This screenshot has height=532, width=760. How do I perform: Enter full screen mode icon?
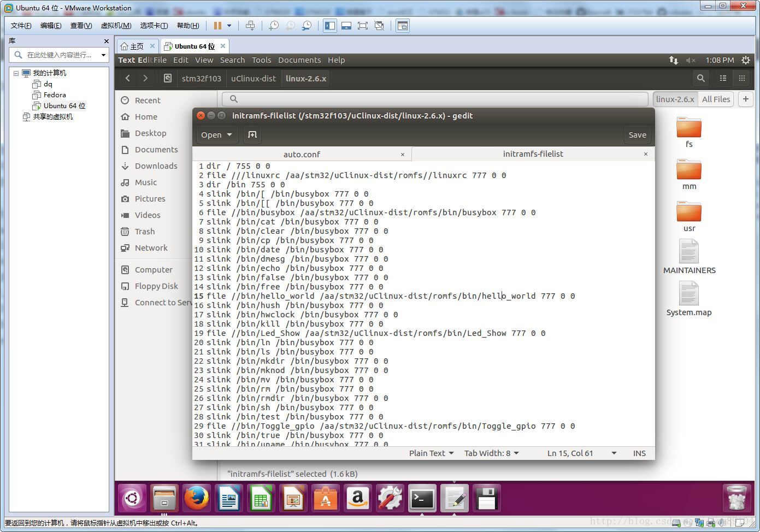point(363,26)
